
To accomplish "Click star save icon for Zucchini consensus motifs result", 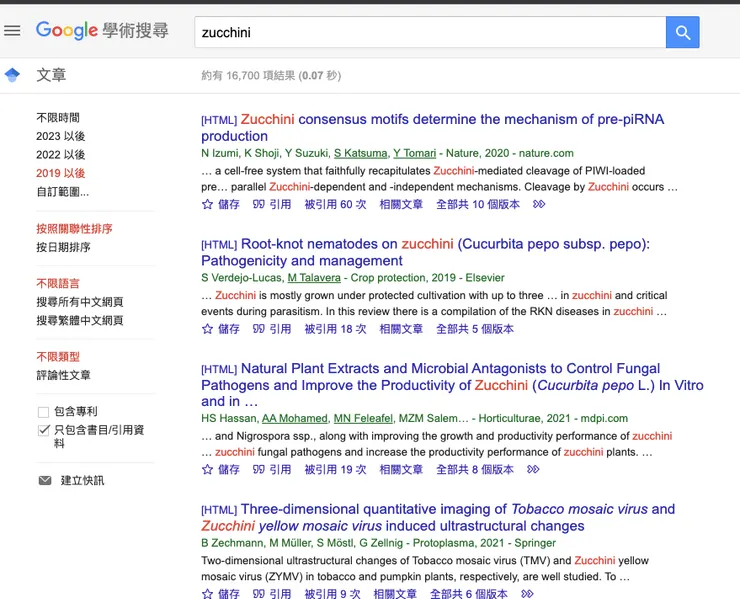I will (x=207, y=204).
